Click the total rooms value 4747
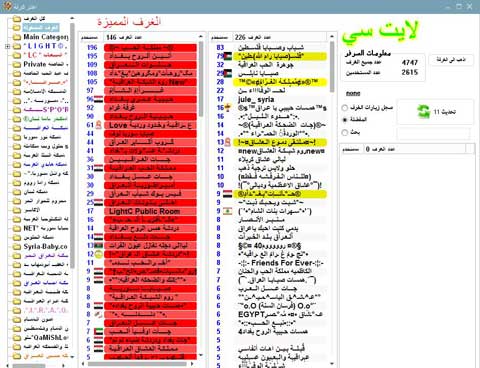The image size is (480, 368). [410, 62]
